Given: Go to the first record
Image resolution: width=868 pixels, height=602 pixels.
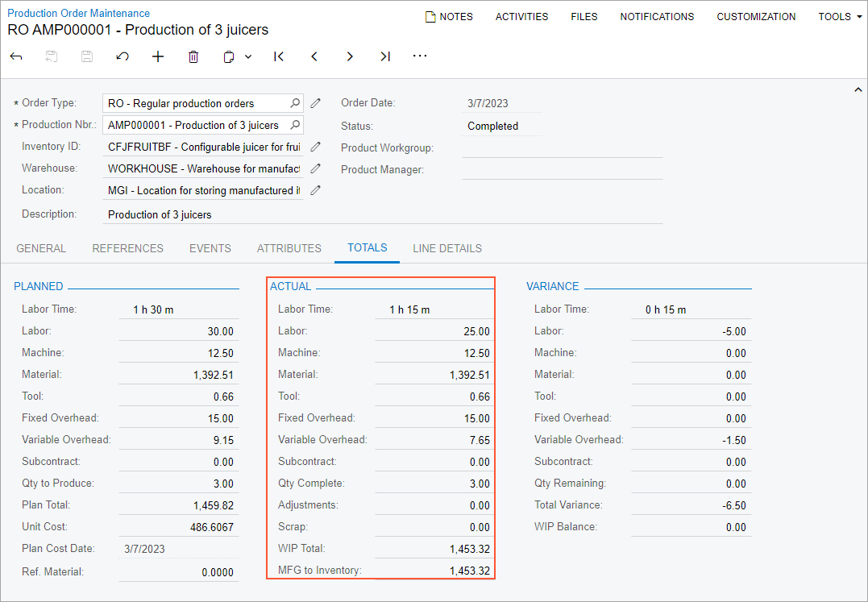Looking at the screenshot, I should pyautogui.click(x=279, y=56).
